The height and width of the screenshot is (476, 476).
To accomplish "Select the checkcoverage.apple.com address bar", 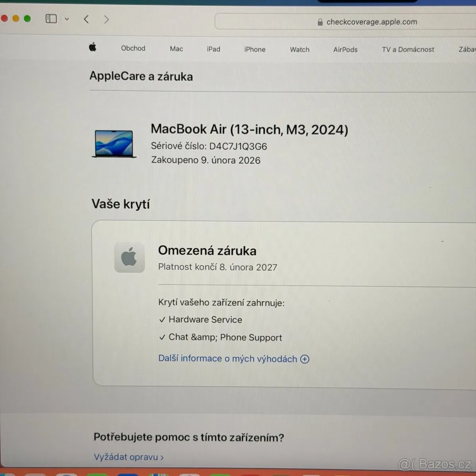I will click(345, 22).
